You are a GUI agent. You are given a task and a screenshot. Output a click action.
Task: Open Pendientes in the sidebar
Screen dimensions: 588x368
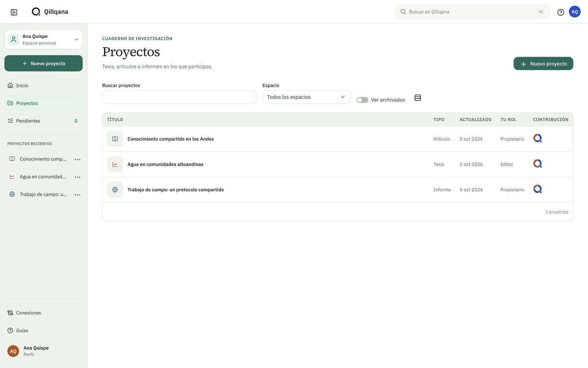(x=43, y=121)
